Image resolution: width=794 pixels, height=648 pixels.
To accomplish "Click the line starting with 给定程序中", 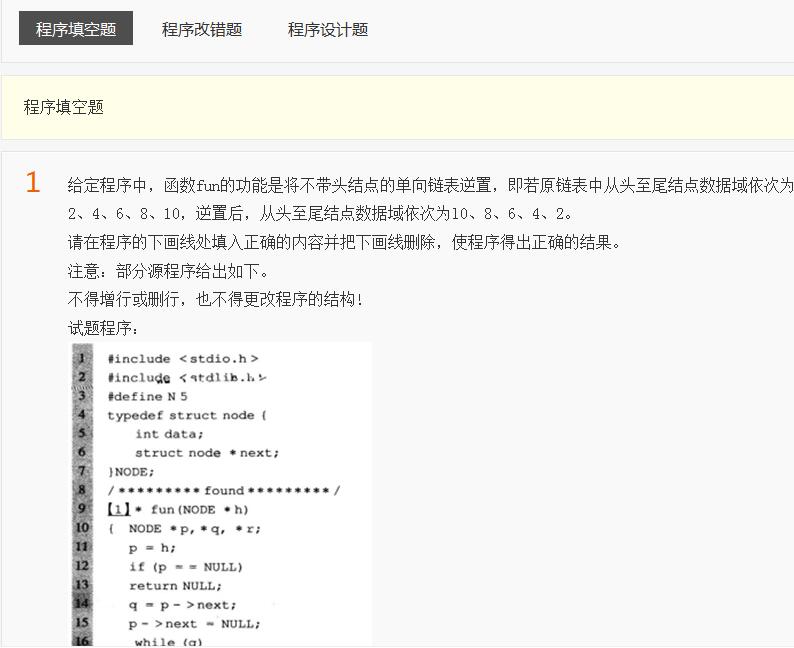I will pos(430,186).
